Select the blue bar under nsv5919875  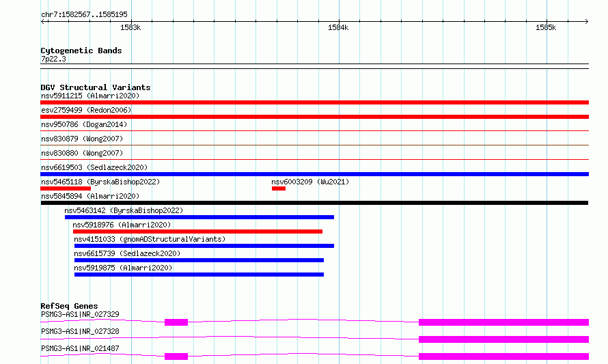[x=199, y=275]
